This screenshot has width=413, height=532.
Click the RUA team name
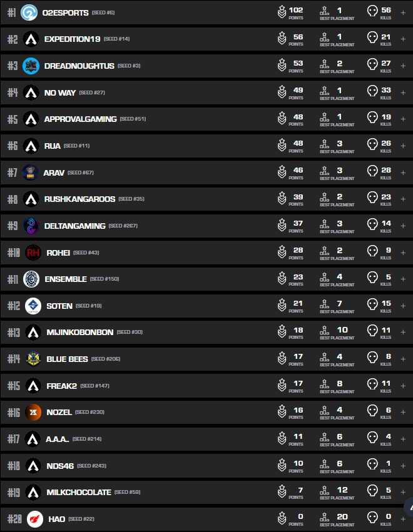point(52,146)
